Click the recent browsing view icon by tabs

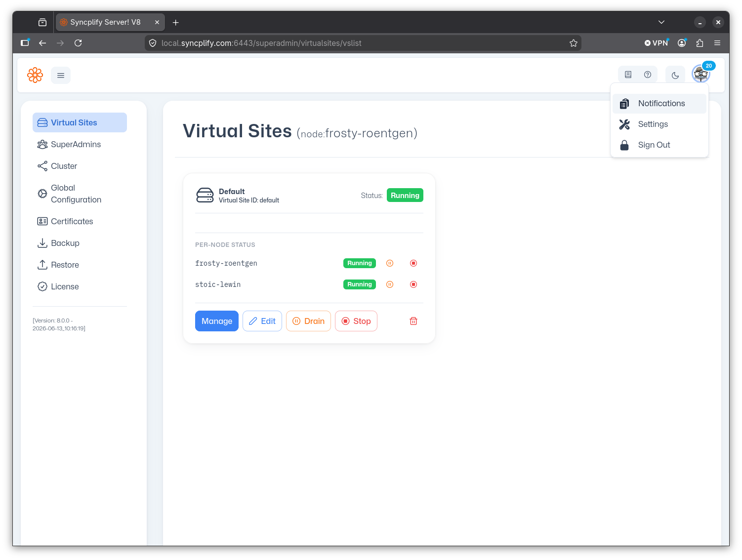[x=42, y=22]
